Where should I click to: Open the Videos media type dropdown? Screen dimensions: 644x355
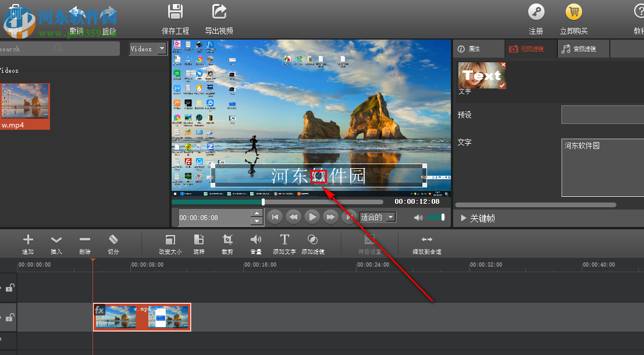[148, 48]
